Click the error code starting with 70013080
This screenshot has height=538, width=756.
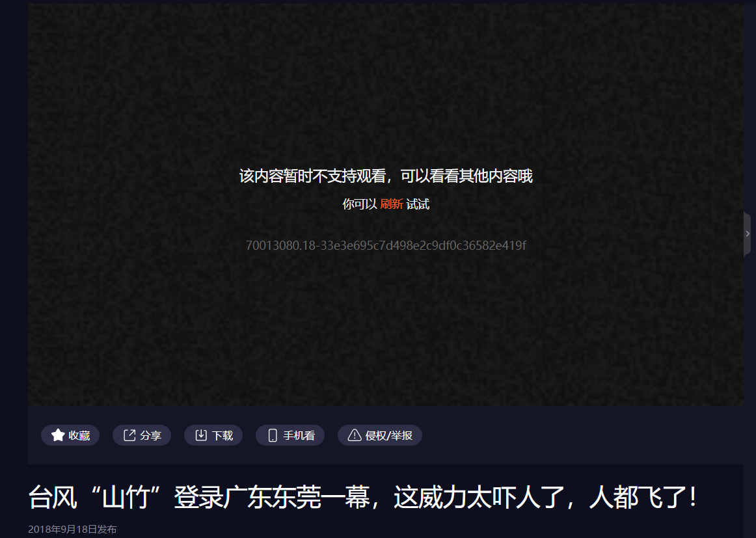pyautogui.click(x=386, y=245)
